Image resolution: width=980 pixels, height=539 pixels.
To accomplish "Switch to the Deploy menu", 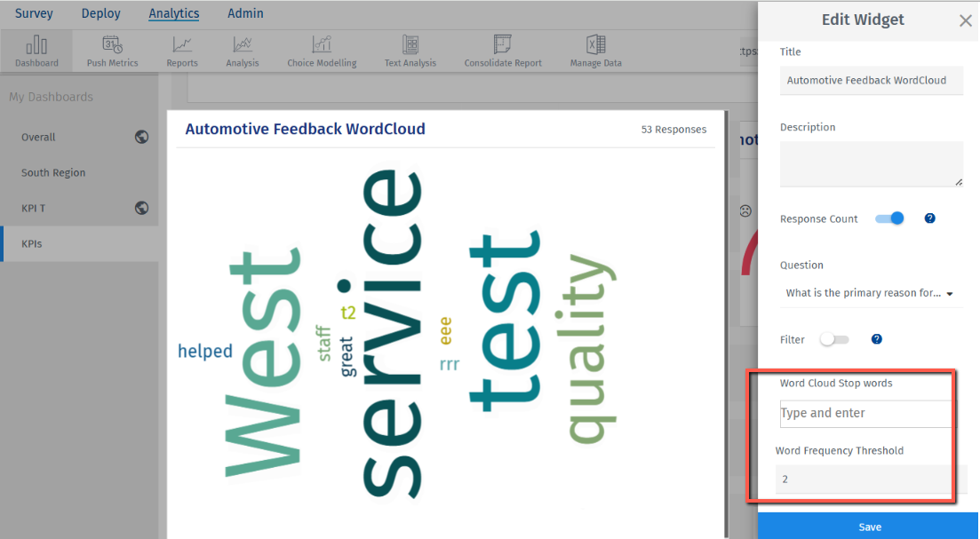I will 100,13.
